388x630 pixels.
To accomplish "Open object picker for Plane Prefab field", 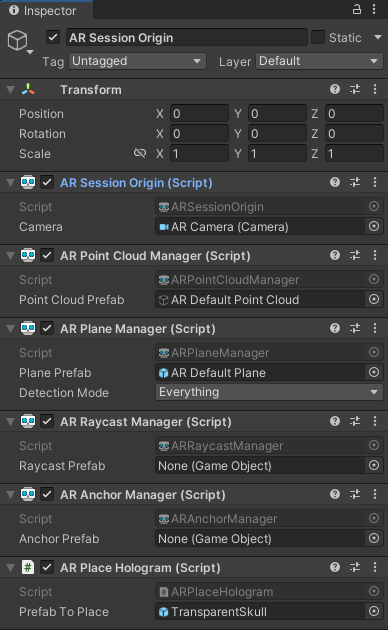I will (x=374, y=372).
